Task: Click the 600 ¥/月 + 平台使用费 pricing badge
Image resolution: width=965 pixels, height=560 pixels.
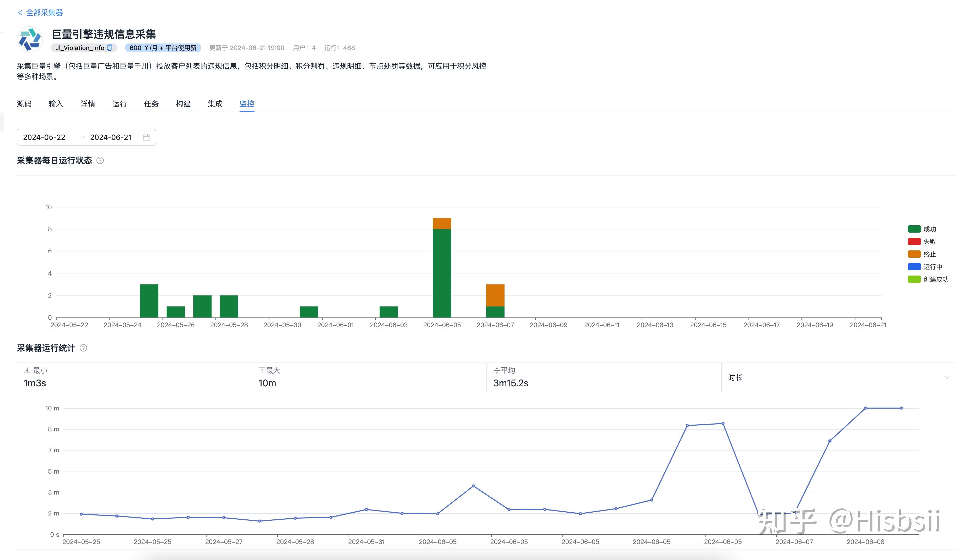Action: click(163, 48)
